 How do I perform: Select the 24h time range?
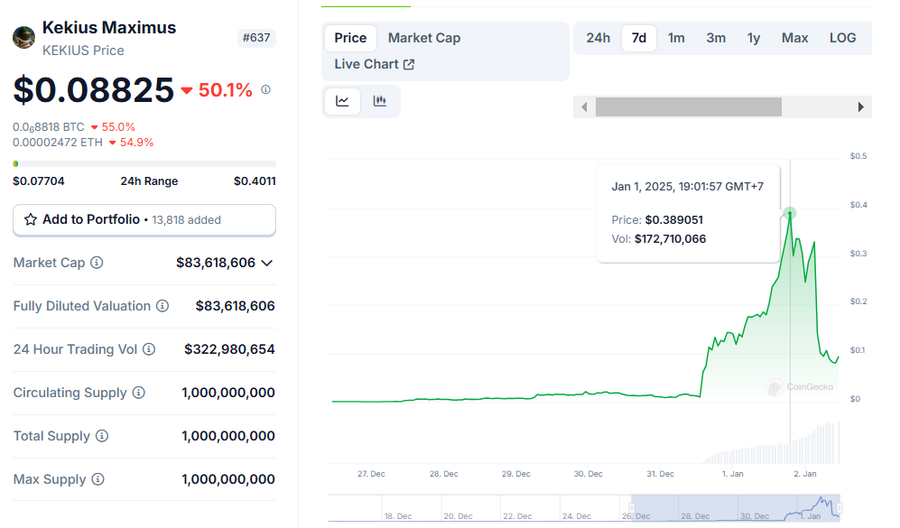click(598, 38)
